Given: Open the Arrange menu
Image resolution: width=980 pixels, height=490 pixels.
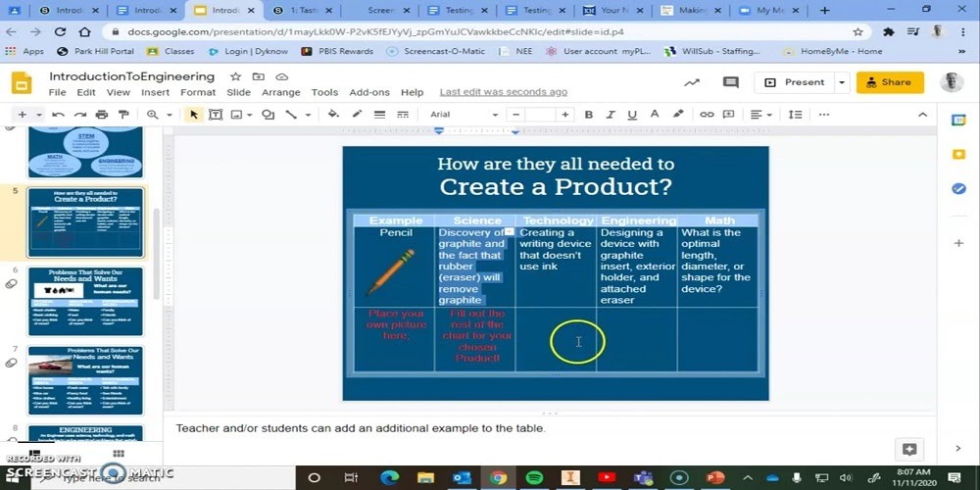Looking at the screenshot, I should pyautogui.click(x=280, y=92).
